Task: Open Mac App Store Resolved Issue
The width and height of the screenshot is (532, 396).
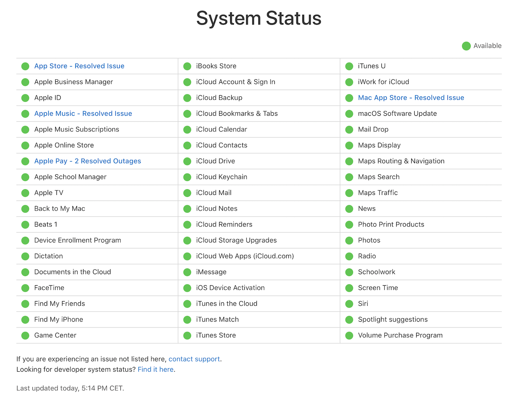Action: [x=411, y=98]
